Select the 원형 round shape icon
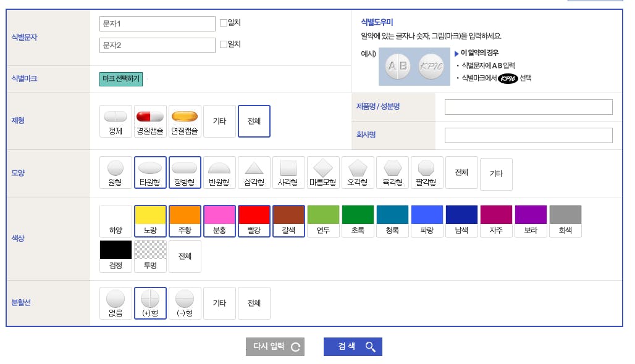Image resolution: width=635 pixels, height=364 pixels. (116, 172)
